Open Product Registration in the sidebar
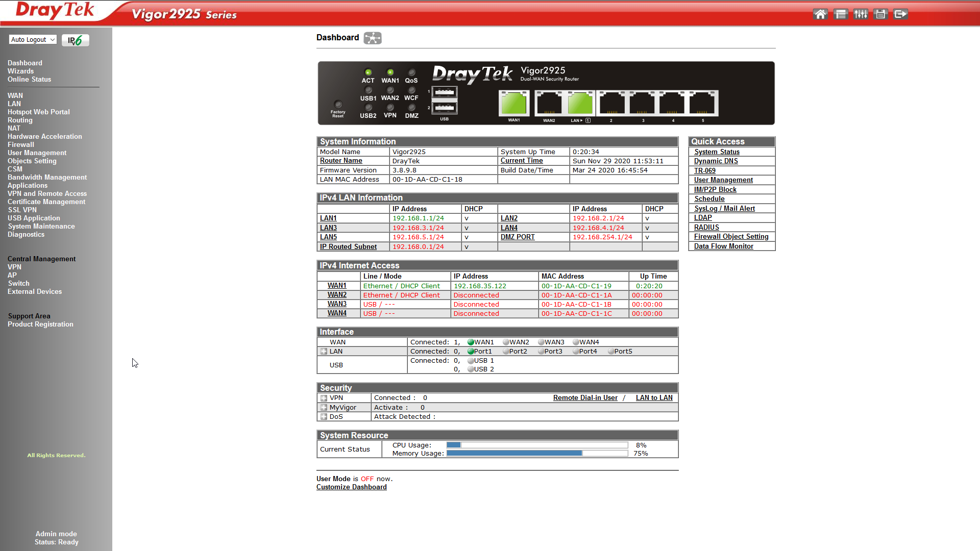 click(x=40, y=324)
